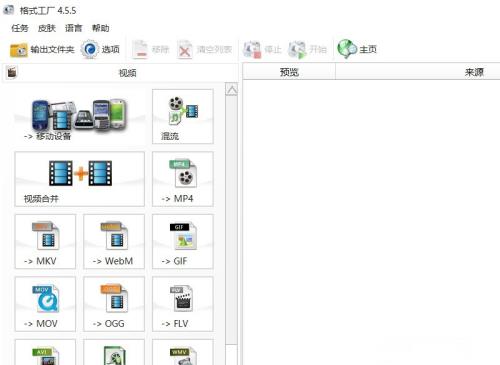Open the 语言 menu
Screen dimensions: 500x365
74,28
